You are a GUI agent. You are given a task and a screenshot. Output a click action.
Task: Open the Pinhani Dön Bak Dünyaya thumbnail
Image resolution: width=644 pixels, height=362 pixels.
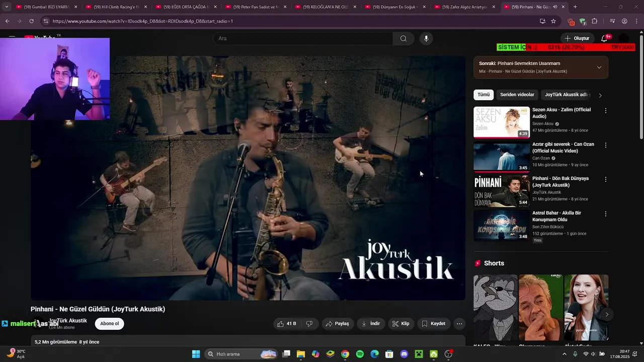tap(502, 191)
